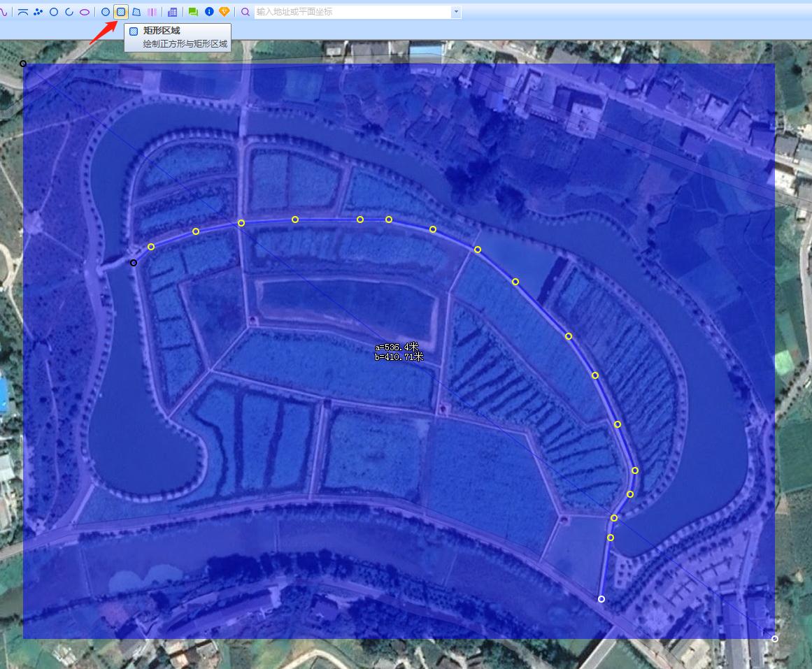Screen dimensions: 812x669
Task: Click the purple building icon
Action: point(173,12)
